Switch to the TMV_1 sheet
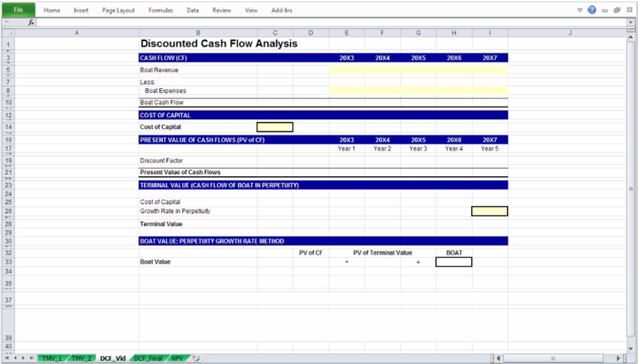 [52, 358]
